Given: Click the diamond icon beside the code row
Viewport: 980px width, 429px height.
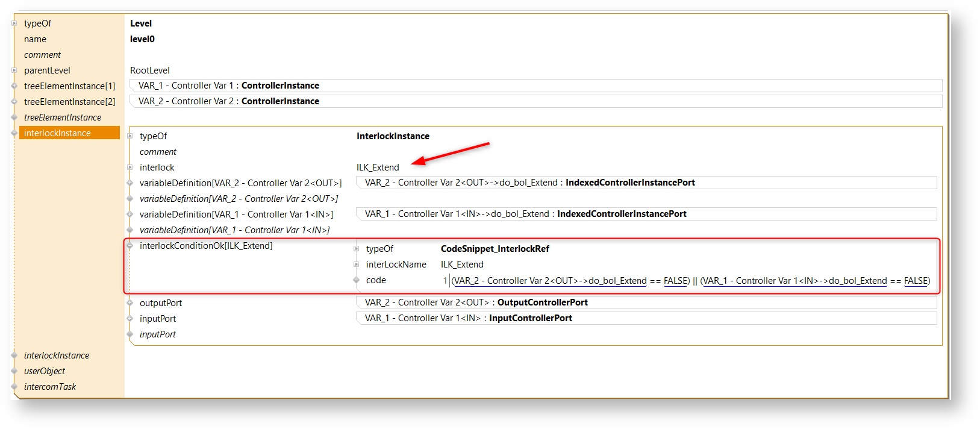Looking at the screenshot, I should pos(357,280).
